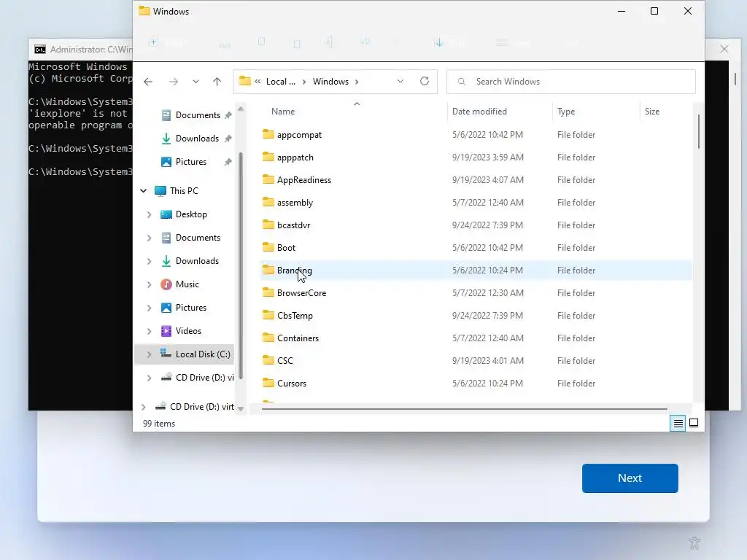This screenshot has width=747, height=560.
Task: Select Desktop icon under This PC
Action: click(x=166, y=214)
